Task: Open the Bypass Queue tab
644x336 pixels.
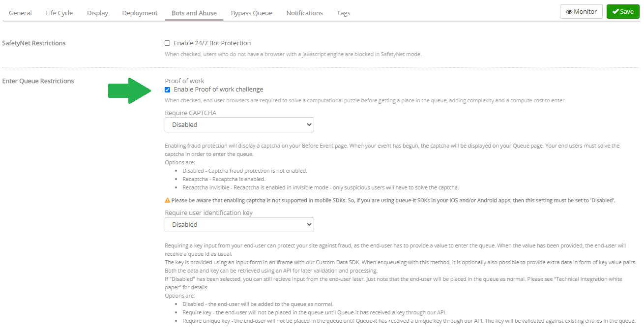Action: (252, 13)
